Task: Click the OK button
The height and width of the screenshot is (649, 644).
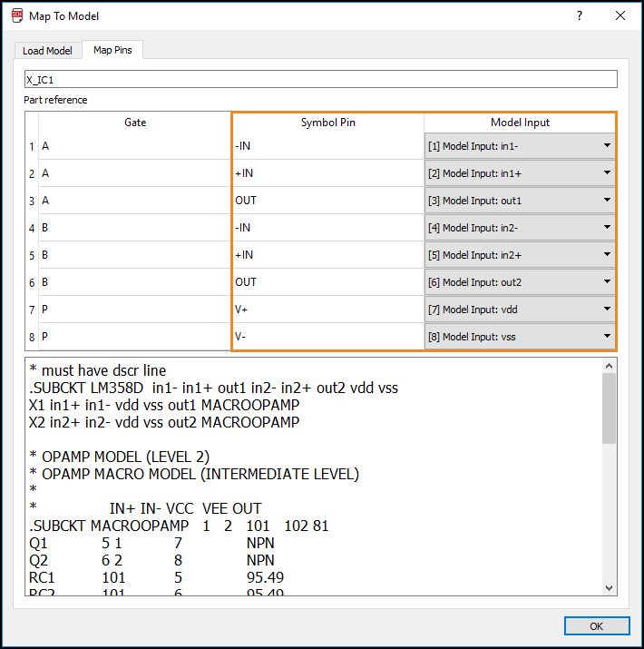Action: point(596,626)
